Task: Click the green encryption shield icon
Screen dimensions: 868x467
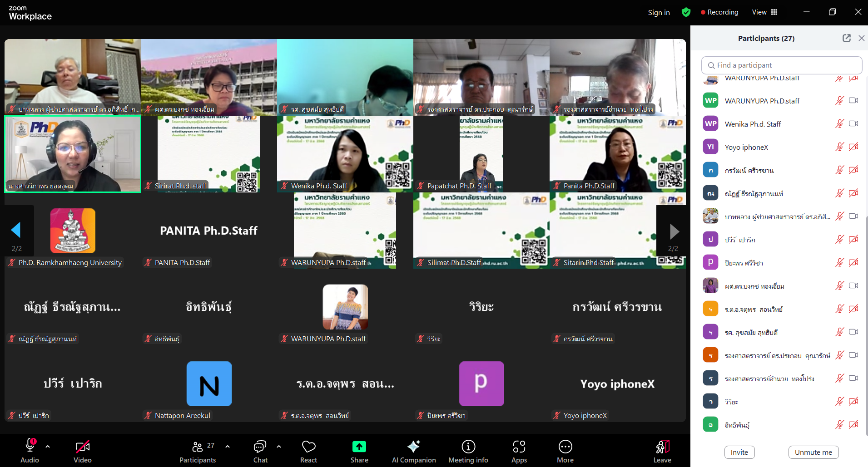Action: [x=686, y=12]
